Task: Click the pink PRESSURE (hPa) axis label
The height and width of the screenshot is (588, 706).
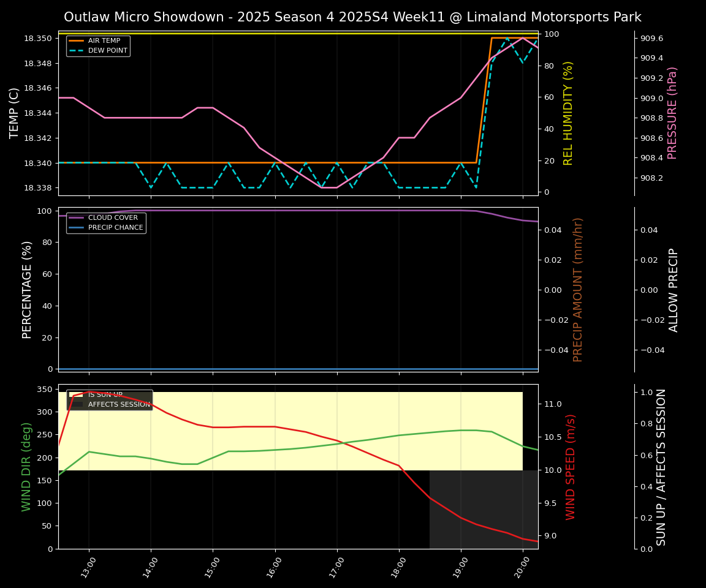Action: [x=672, y=113]
